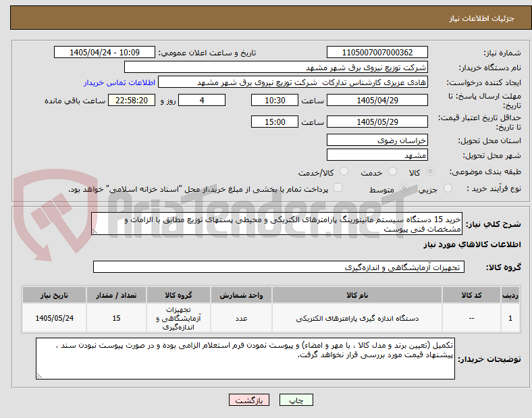Click the نام دستگاه خریدار field
This screenshot has width=532, height=418.
click(x=276, y=67)
